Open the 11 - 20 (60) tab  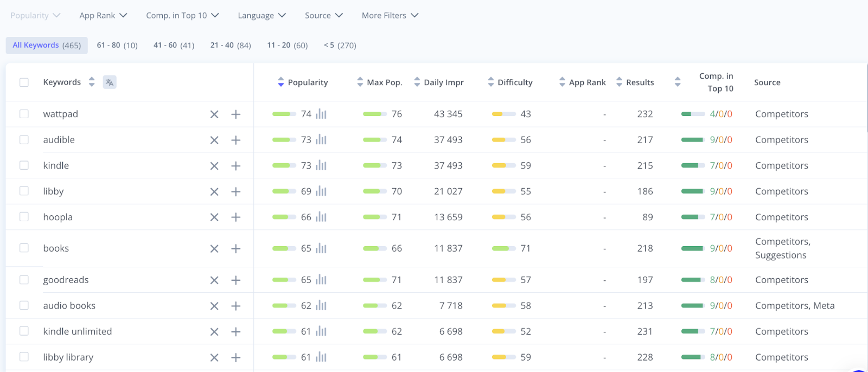click(x=288, y=46)
